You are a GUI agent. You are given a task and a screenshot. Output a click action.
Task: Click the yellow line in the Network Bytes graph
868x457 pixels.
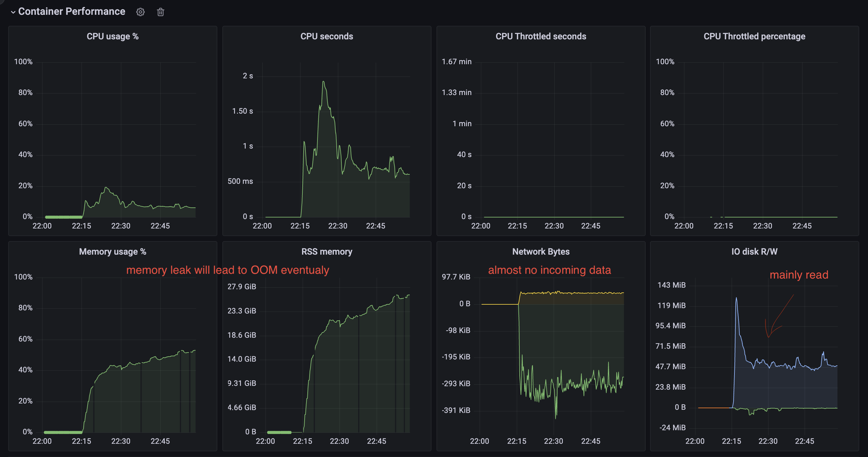click(573, 293)
